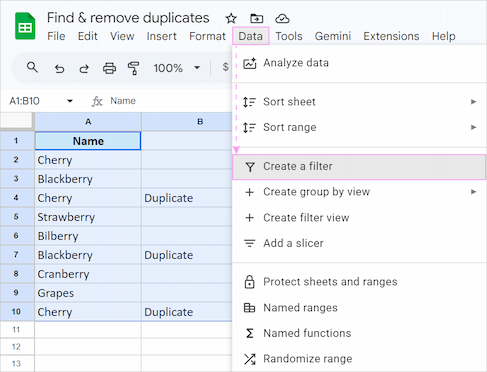
Task: Select row 1 header
Action: pyautogui.click(x=17, y=141)
